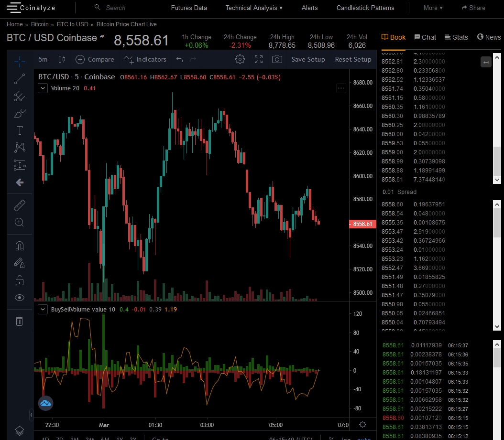This screenshot has width=504, height=440.
Task: Activate the zoom in tool
Action: [20, 222]
